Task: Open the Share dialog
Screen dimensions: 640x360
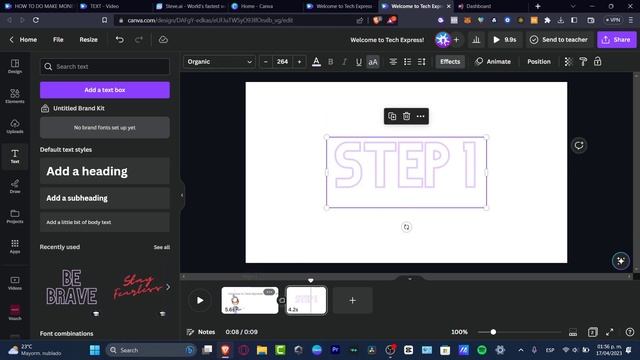Action: click(x=616, y=40)
